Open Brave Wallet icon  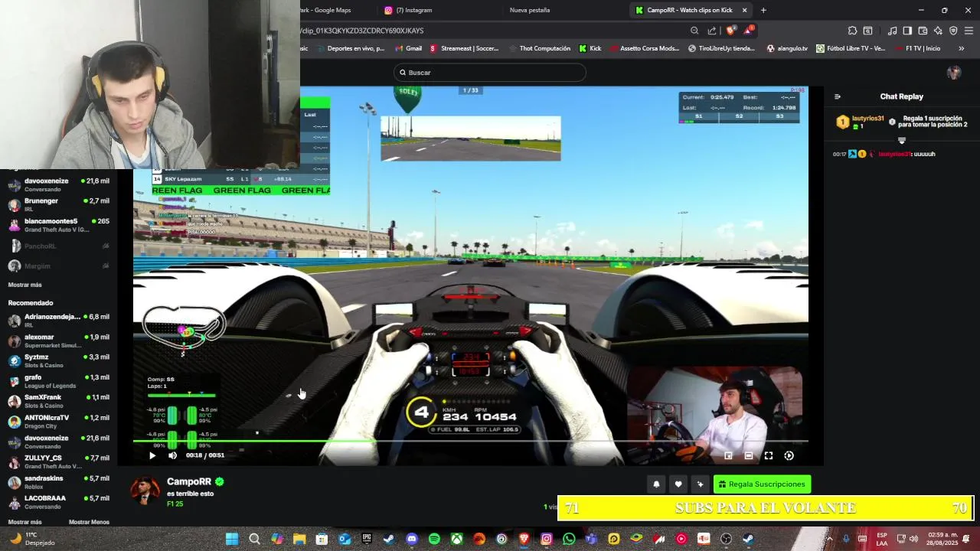tap(923, 31)
